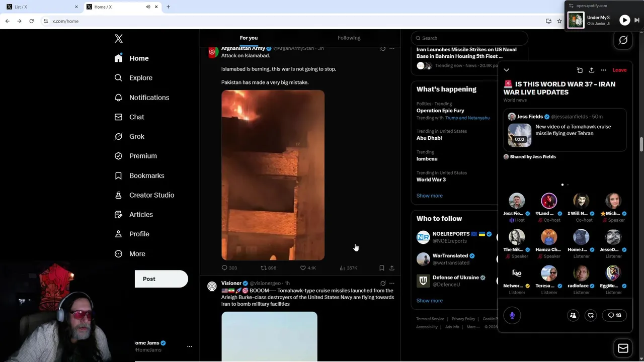This screenshot has height=362, width=644.
Task: Click the Hamza Ch speaker avatar
Action: pos(549,237)
